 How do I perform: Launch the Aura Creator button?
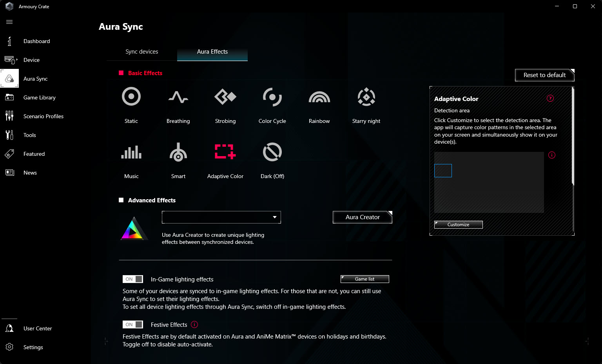[x=363, y=217]
